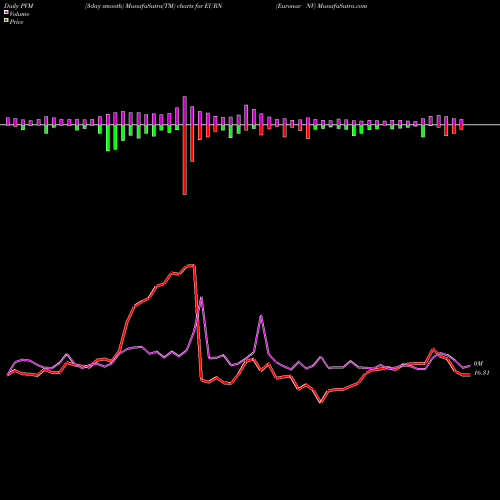Click the 'Volume' legend label
Viewport: 500px width, 500px height.
pyautogui.click(x=19, y=14)
